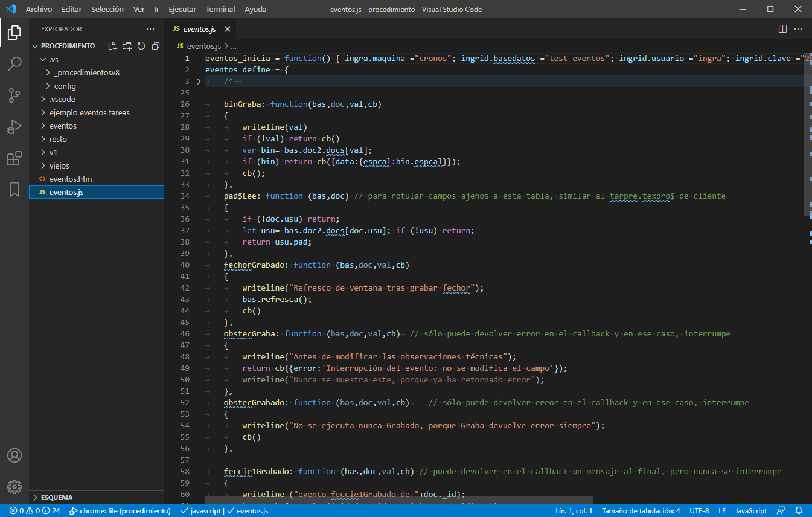This screenshot has height=517, width=812.
Task: Collapse all folders in explorer
Action: 156,46
